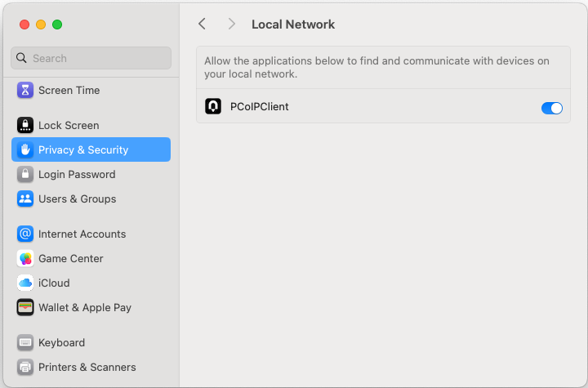588x388 pixels.
Task: Click the magnifying glass search icon
Action: (x=21, y=58)
